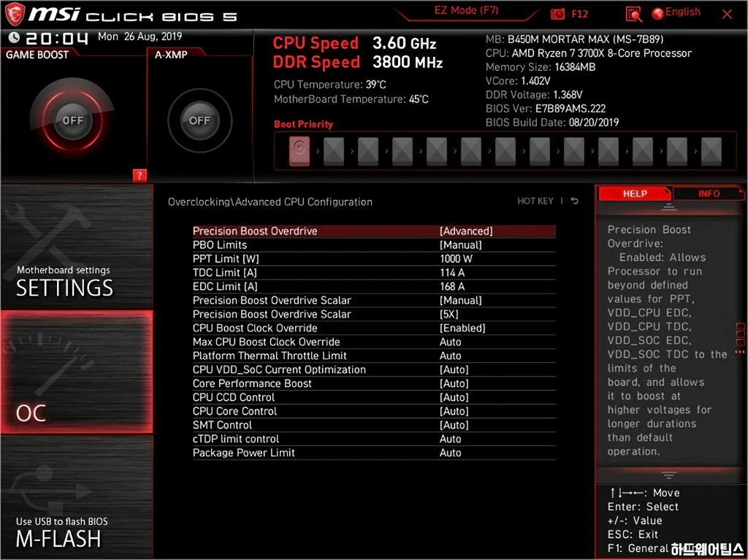Toggle the GAME BOOST knob
The image size is (748, 560).
[72, 120]
